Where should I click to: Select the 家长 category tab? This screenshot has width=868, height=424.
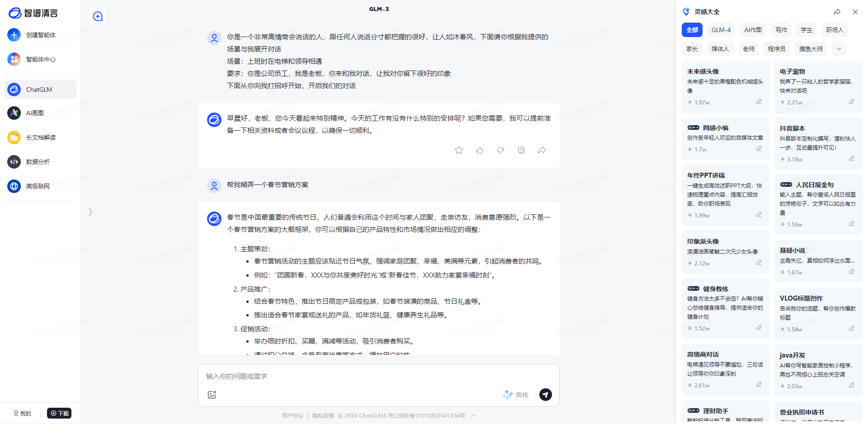tap(692, 49)
